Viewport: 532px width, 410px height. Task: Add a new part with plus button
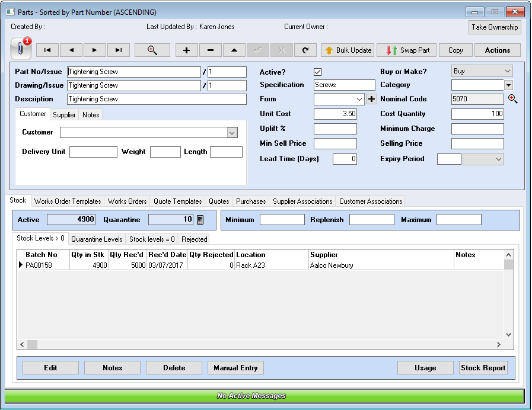[x=187, y=50]
